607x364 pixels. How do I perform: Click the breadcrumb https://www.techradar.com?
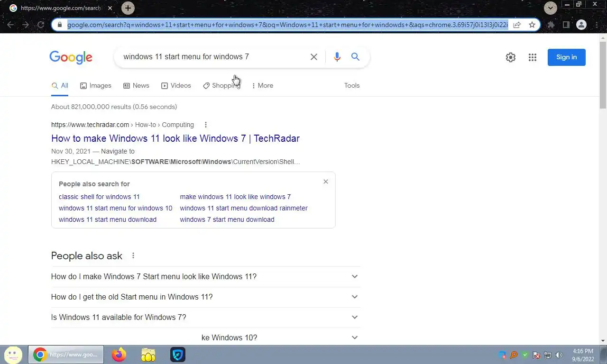[x=90, y=125]
